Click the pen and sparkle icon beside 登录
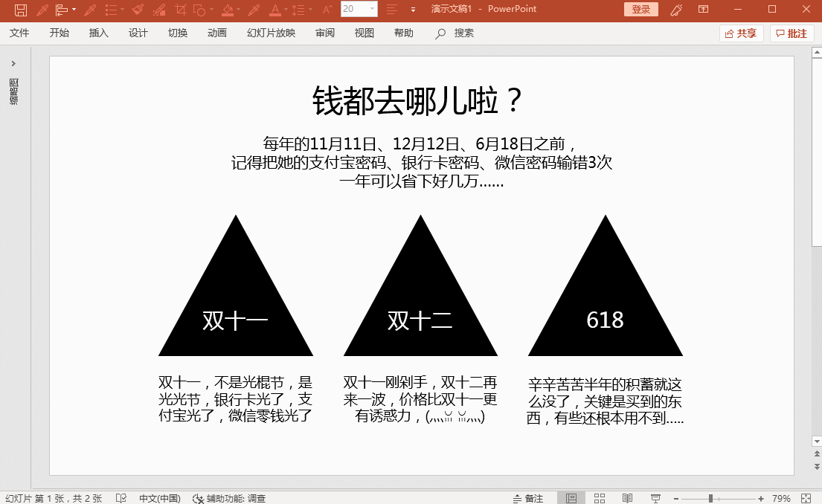This screenshot has width=822, height=504. 676,10
